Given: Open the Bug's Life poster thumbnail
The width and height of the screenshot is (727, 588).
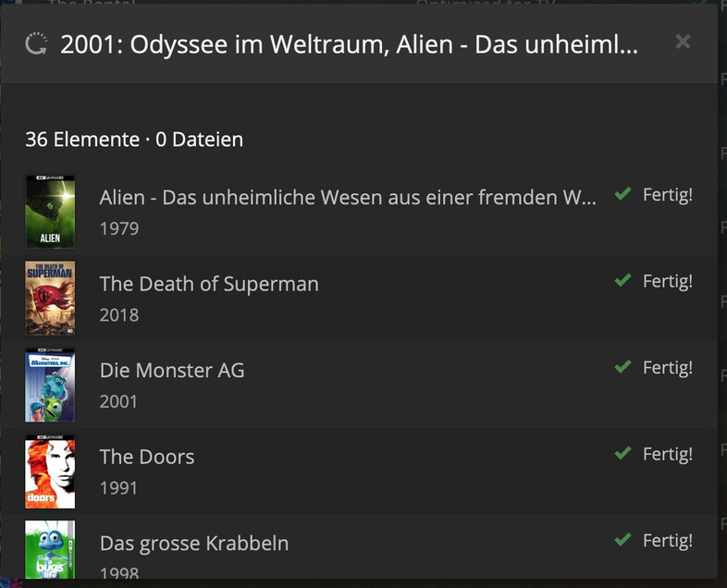Looking at the screenshot, I should 50,550.
